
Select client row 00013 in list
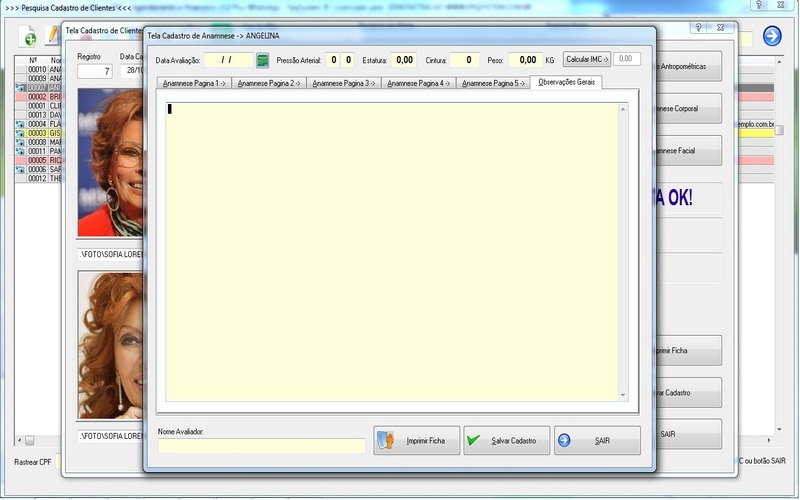[38, 115]
